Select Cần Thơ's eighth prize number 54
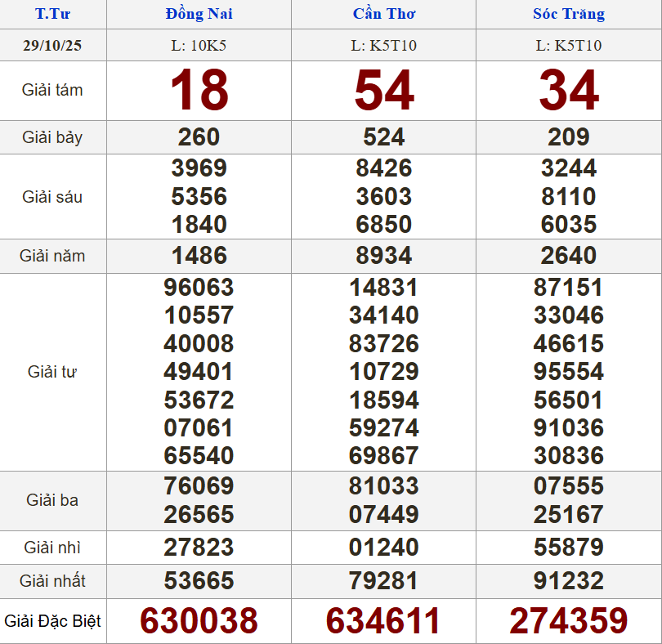 (x=383, y=91)
